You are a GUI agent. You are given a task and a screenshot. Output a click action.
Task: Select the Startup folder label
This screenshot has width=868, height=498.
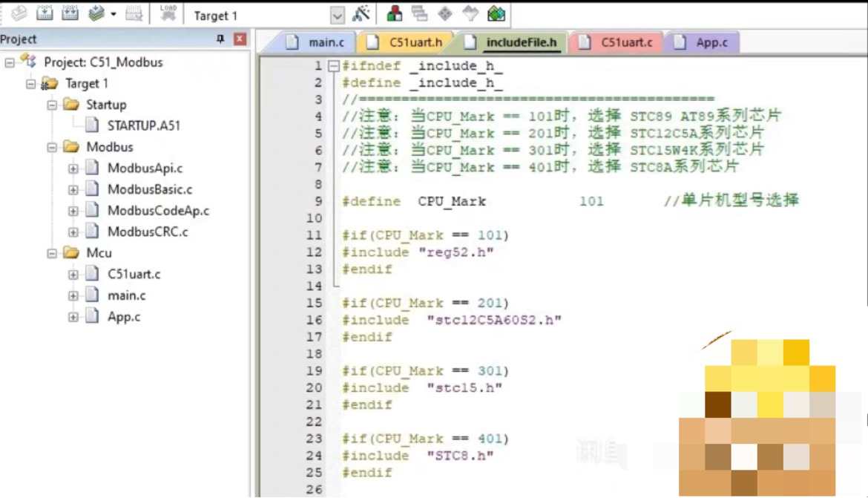point(106,105)
